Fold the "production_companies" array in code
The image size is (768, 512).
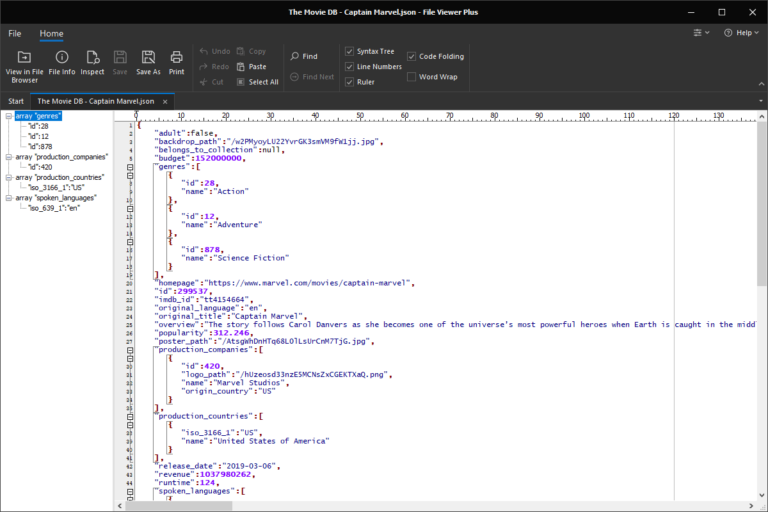click(x=130, y=350)
